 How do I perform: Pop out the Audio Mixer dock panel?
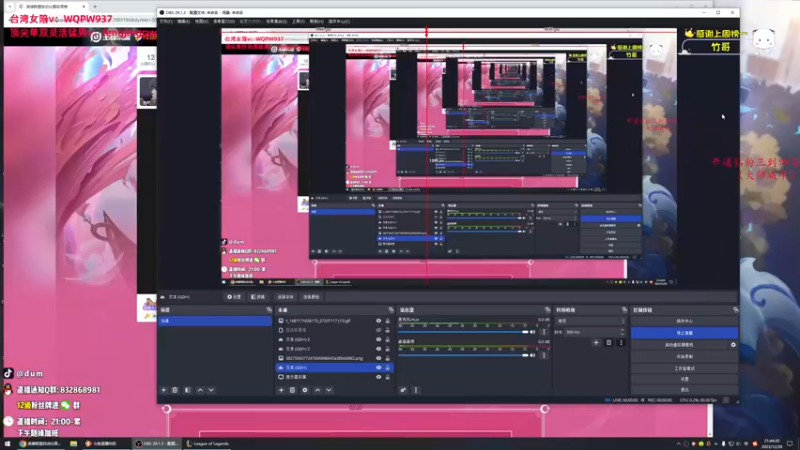(x=547, y=310)
